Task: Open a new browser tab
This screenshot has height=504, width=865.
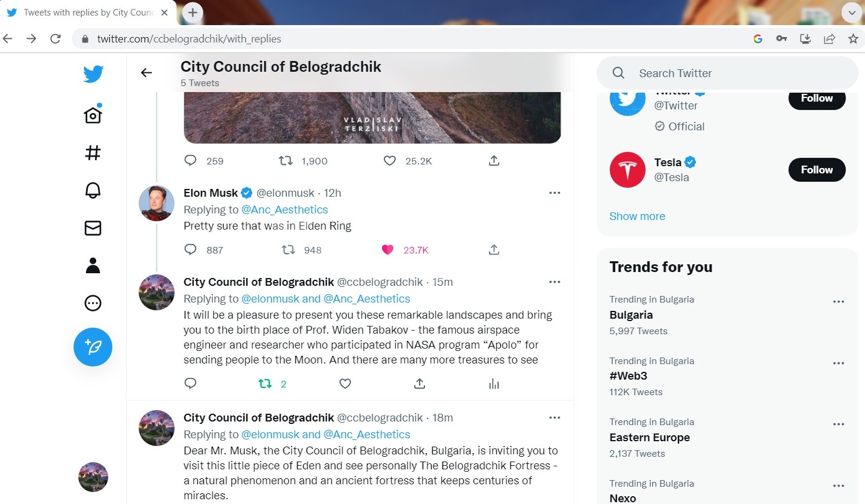Action: point(192,13)
